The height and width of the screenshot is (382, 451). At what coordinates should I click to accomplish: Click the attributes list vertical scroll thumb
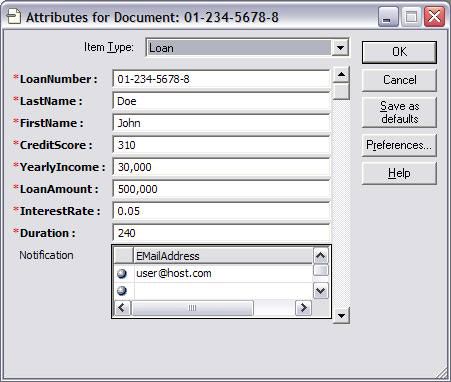coord(341,91)
